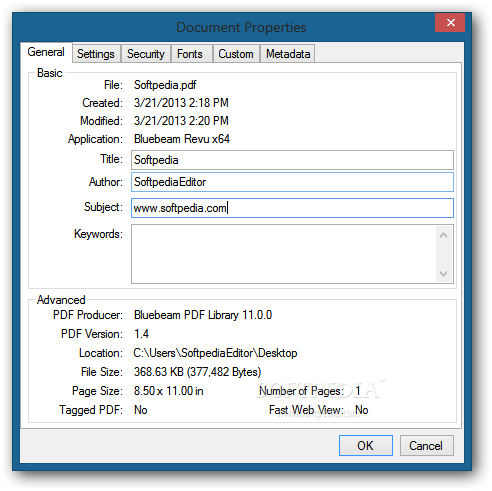Click the Cancel button
The image size is (492, 491).
(426, 445)
